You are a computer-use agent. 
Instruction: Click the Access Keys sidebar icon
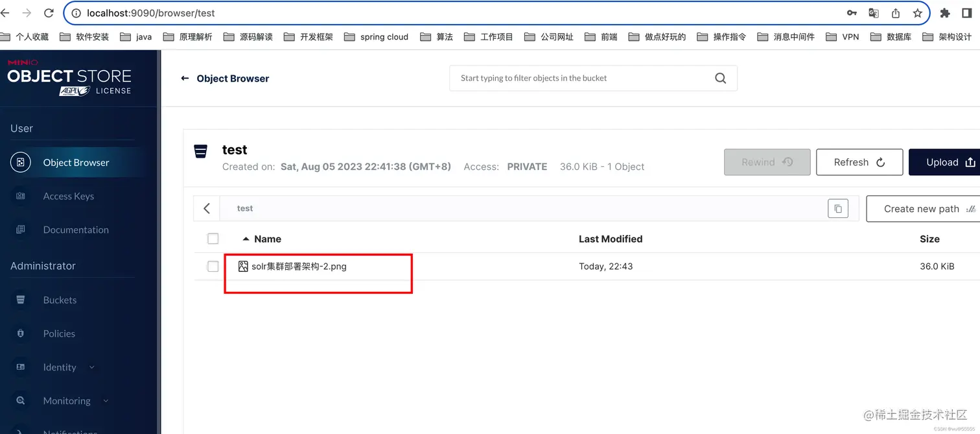tap(21, 196)
